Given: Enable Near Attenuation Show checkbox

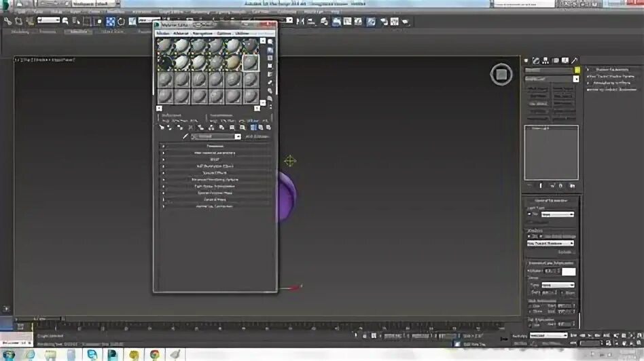Looking at the screenshot, I should (x=530, y=311).
